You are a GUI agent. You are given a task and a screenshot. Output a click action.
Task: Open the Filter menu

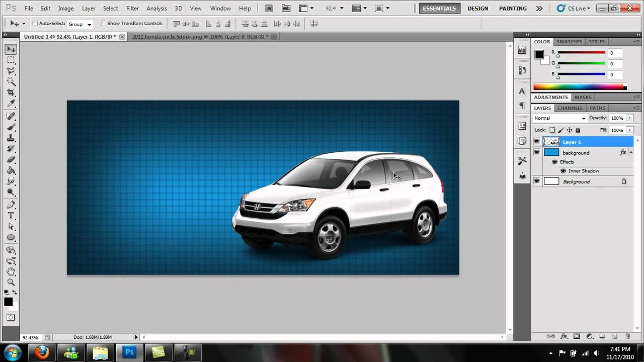(132, 9)
